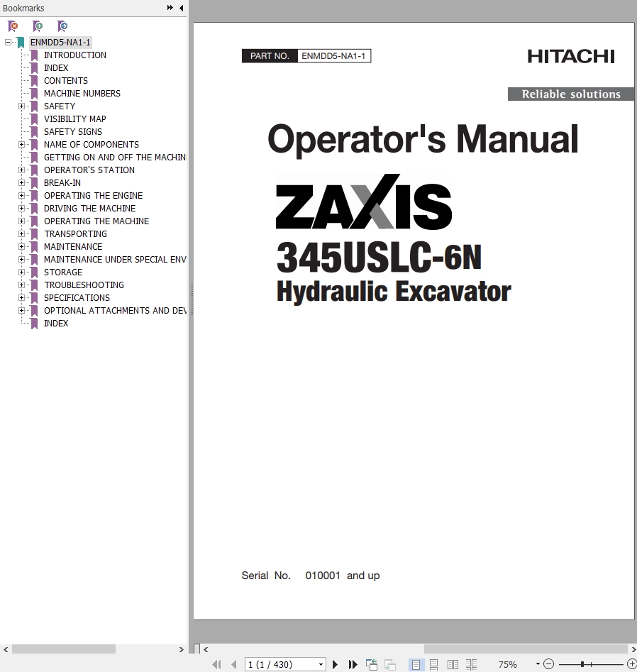Image resolution: width=637 pixels, height=672 pixels.
Task: Select OPTIONAL ATTACHMENTS AND DEV bookmark
Action: (x=115, y=310)
